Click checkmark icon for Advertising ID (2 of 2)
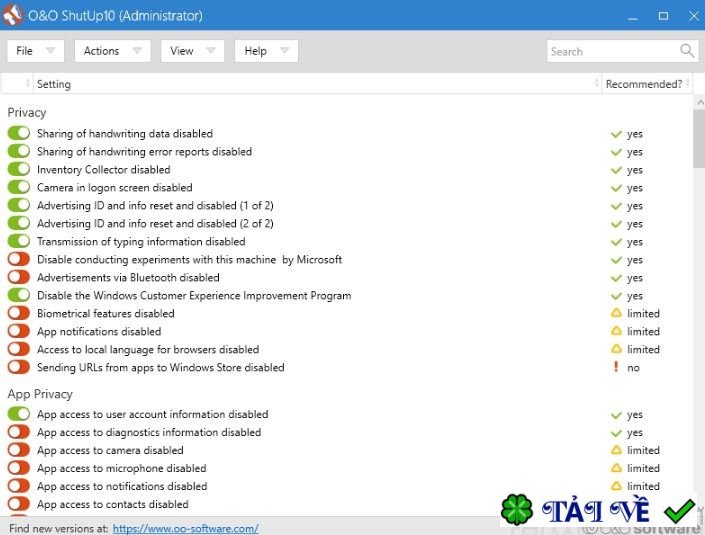This screenshot has height=535, width=705. click(x=616, y=224)
